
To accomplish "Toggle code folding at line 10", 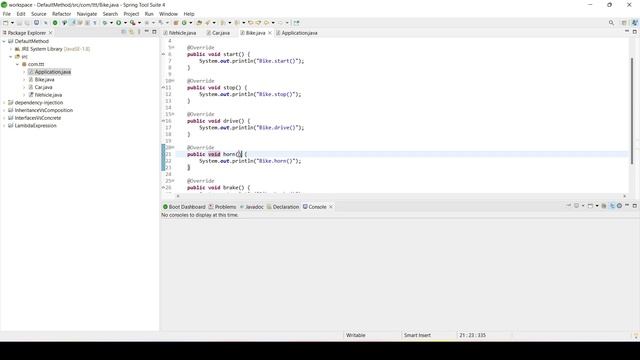I will click(173, 81).
